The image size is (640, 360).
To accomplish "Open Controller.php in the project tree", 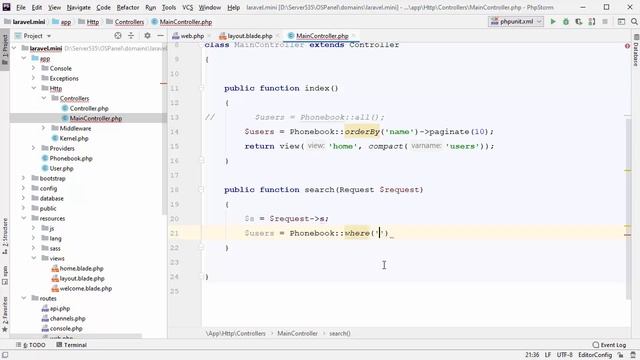I will (x=89, y=109).
